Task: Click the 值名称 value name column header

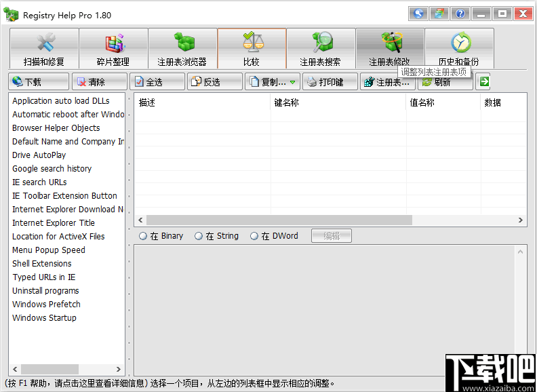Action: coord(443,102)
